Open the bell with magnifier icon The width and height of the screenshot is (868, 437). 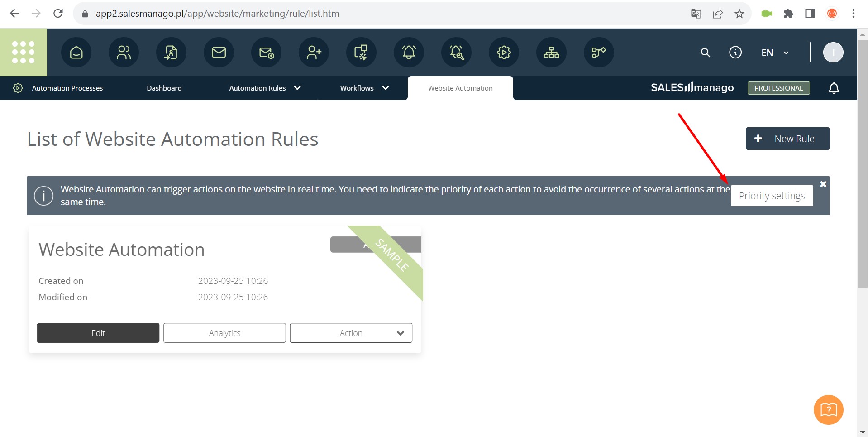coord(456,53)
